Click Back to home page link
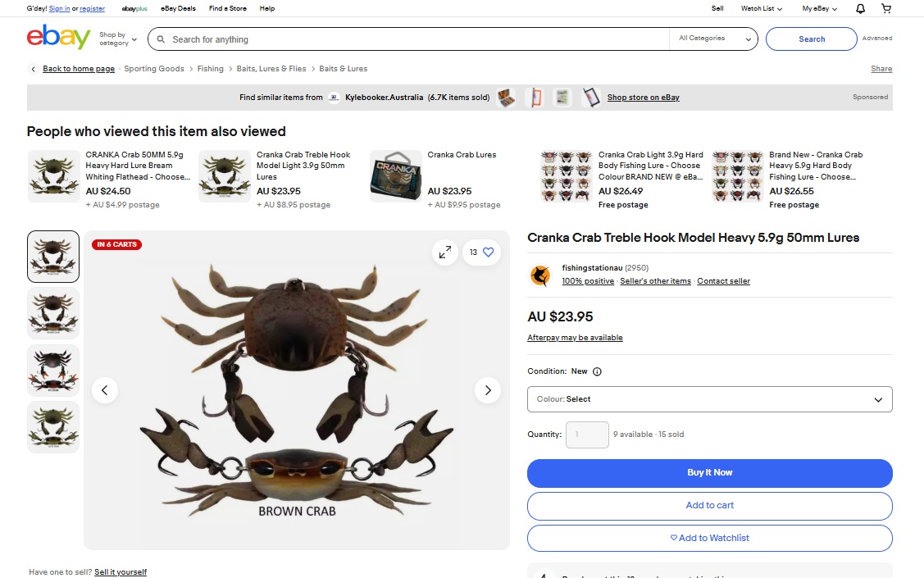Screen dimensions: 924x578 click(79, 69)
